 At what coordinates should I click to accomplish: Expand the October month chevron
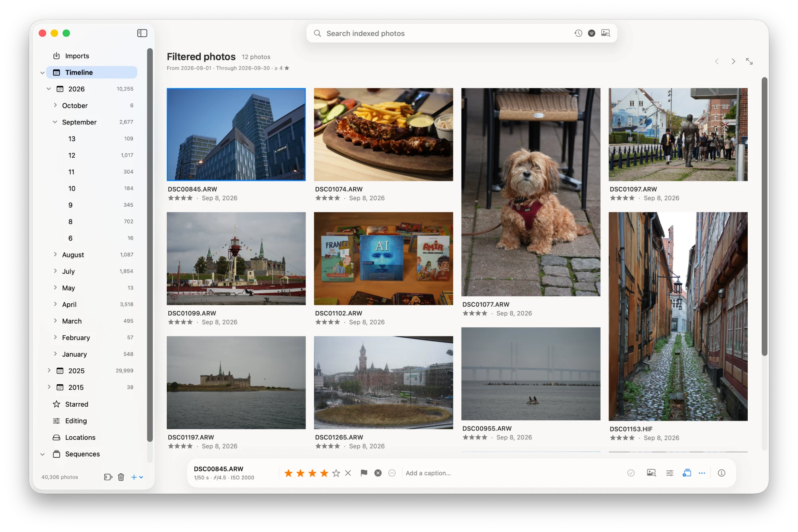[x=55, y=105]
